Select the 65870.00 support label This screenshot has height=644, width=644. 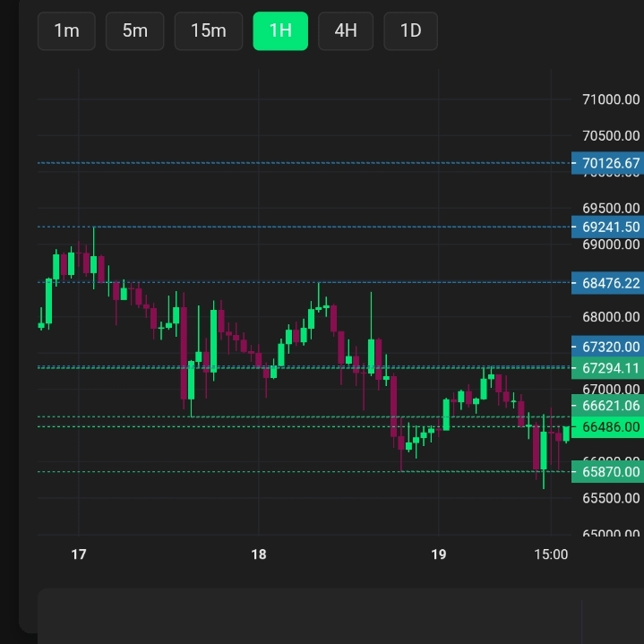(x=608, y=471)
